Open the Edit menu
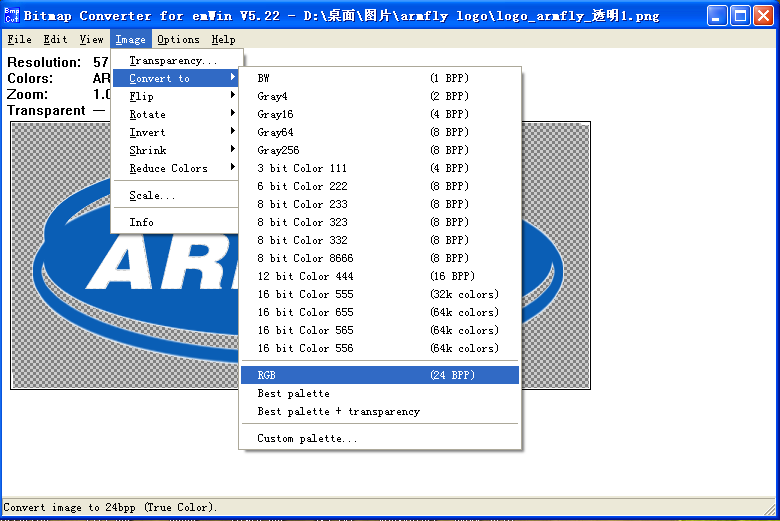 point(55,39)
